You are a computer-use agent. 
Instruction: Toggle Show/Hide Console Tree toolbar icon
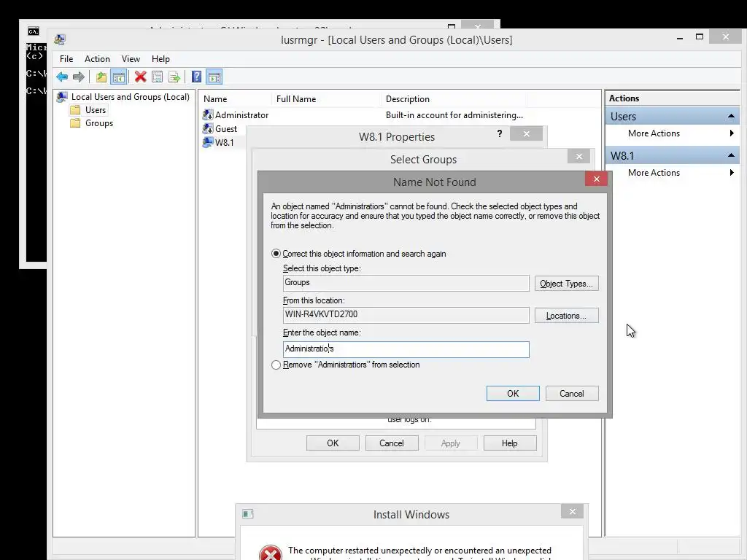point(119,77)
